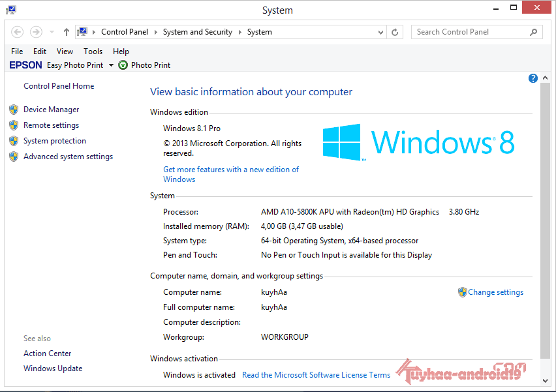Click the search magnifier icon
This screenshot has height=392, width=556.
[x=533, y=32]
